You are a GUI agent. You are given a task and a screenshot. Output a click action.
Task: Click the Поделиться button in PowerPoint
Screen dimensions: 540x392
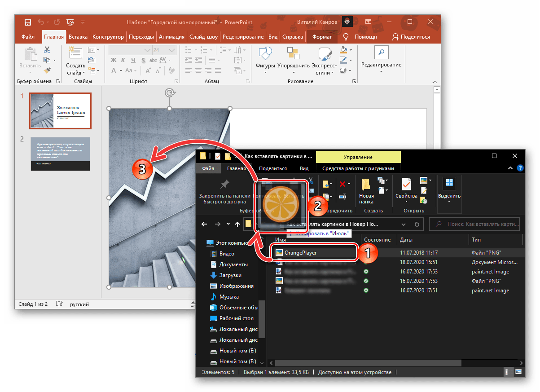(411, 37)
